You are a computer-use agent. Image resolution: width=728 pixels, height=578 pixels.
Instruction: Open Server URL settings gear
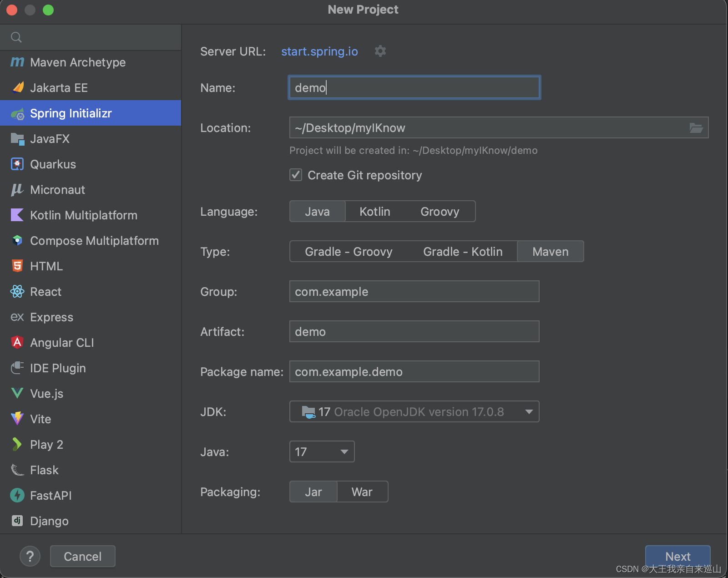click(380, 51)
